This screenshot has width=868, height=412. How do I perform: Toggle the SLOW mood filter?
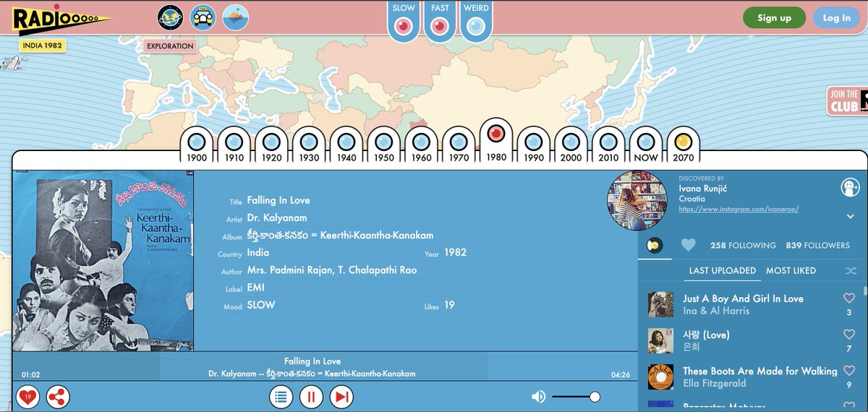pos(404,21)
